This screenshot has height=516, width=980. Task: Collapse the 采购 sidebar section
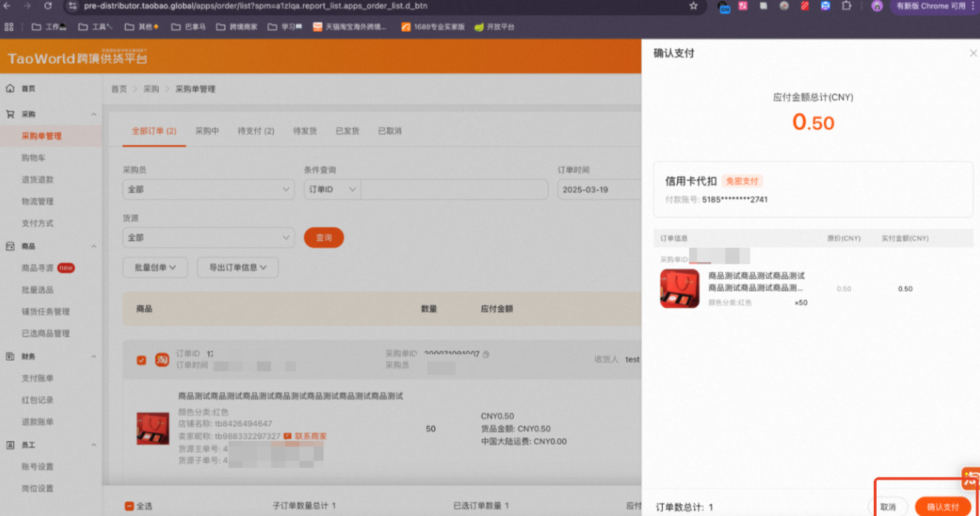click(94, 114)
